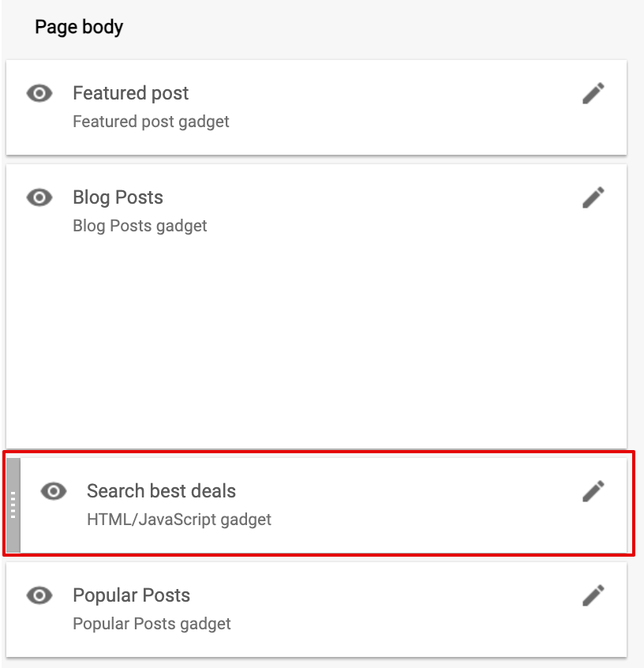Toggle visibility of the Blog Posts gadget
Image resolution: width=644 pixels, height=668 pixels.
coord(39,197)
